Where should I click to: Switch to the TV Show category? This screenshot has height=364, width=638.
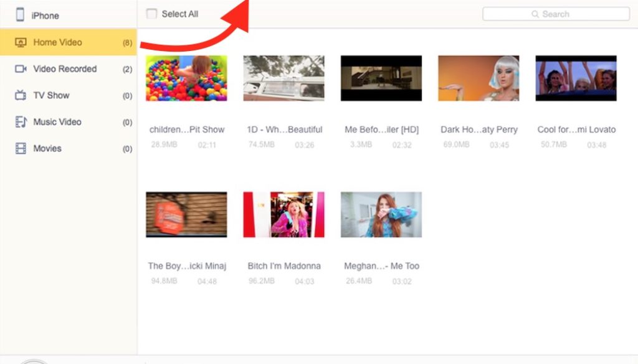(x=51, y=95)
